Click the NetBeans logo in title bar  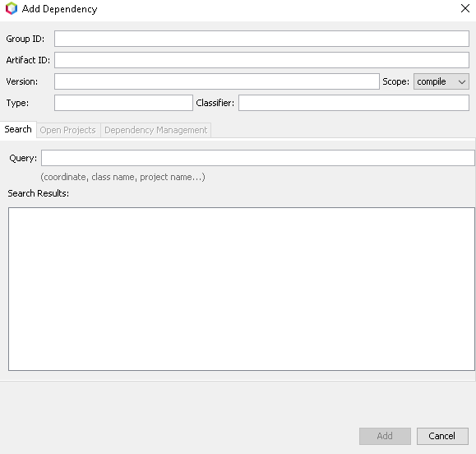12,8
